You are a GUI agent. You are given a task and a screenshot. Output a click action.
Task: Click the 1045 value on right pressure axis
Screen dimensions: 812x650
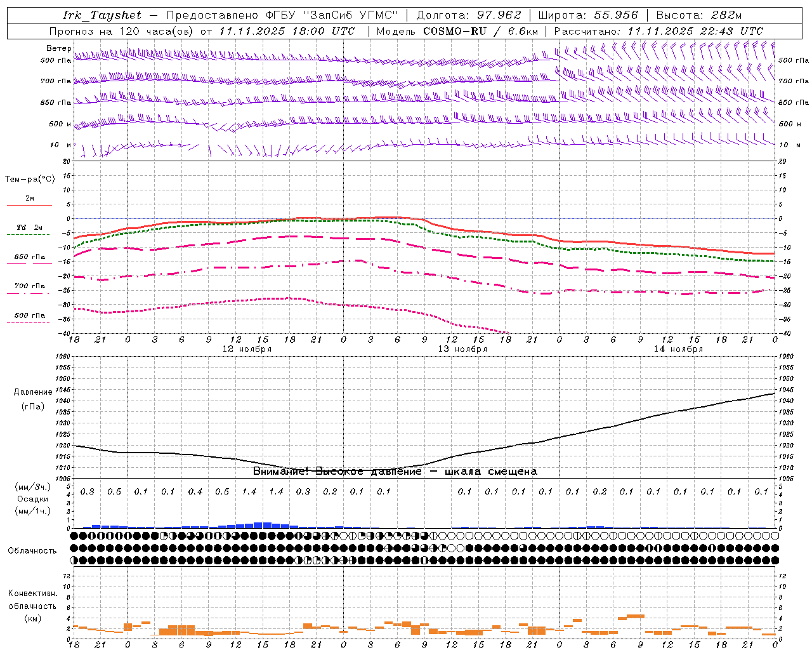[785, 390]
